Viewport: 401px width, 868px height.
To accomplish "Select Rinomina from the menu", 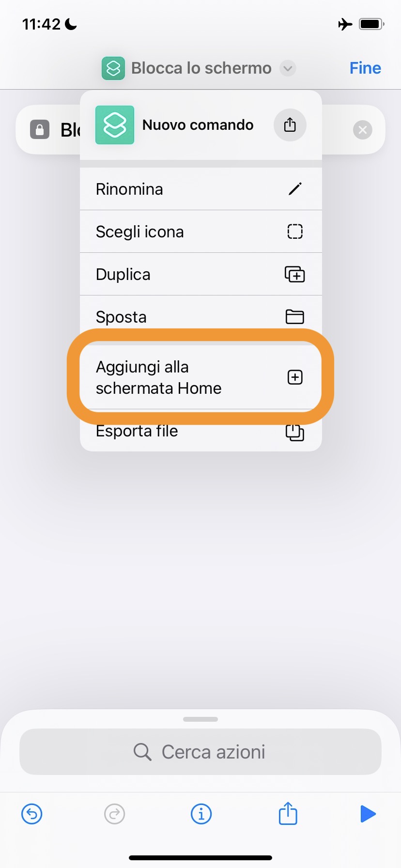I will pyautogui.click(x=200, y=189).
